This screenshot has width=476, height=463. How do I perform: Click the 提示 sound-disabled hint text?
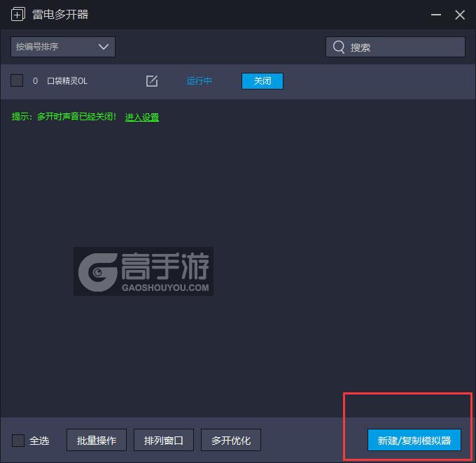pyautogui.click(x=64, y=117)
